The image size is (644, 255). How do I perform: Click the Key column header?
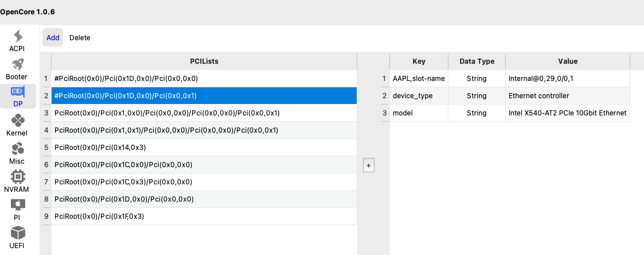coord(419,61)
